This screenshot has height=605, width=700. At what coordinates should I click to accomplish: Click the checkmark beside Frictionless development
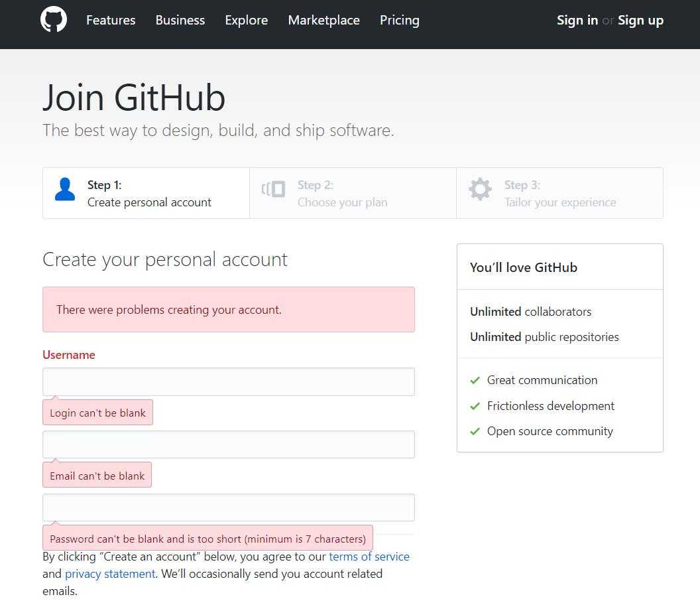click(475, 406)
